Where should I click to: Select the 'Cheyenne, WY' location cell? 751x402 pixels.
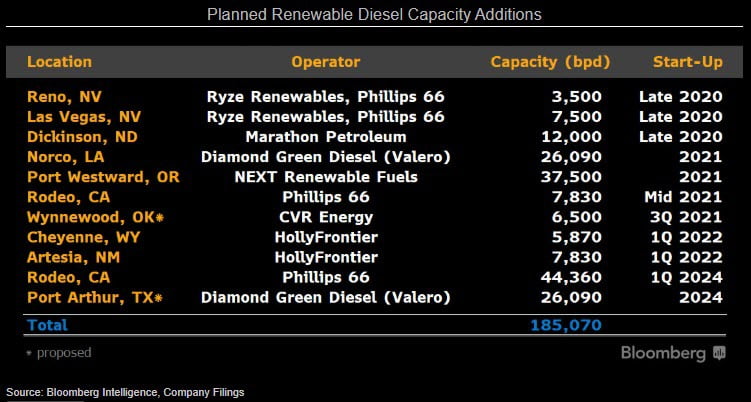83,238
